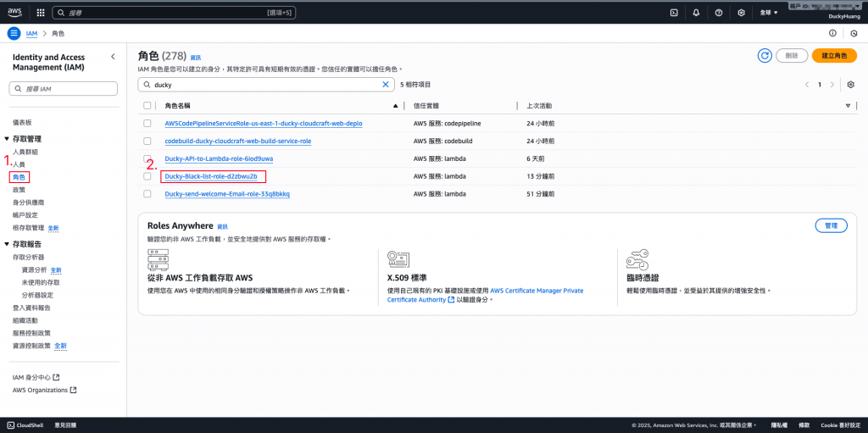Open the notifications bell
Image resolution: width=868 pixels, height=433 pixels.
point(697,12)
